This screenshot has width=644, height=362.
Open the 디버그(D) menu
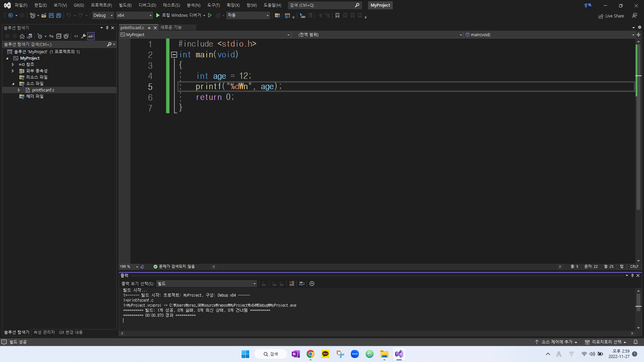148,5
